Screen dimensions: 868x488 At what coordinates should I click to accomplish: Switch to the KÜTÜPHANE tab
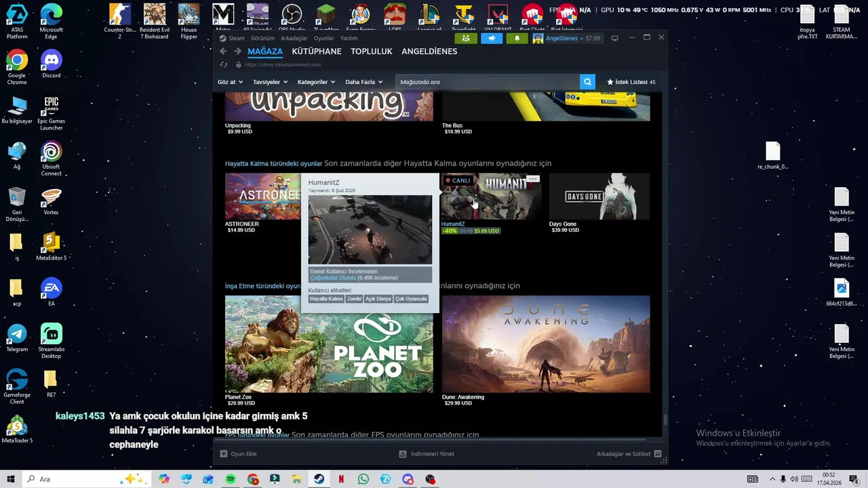click(317, 52)
